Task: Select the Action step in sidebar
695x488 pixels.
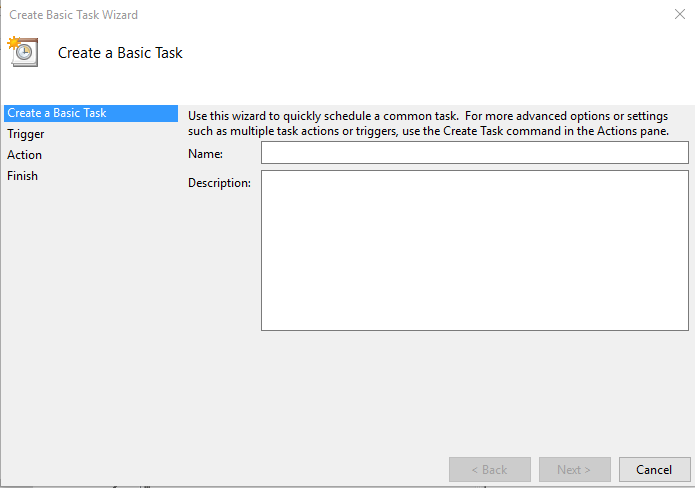Action: [24, 155]
